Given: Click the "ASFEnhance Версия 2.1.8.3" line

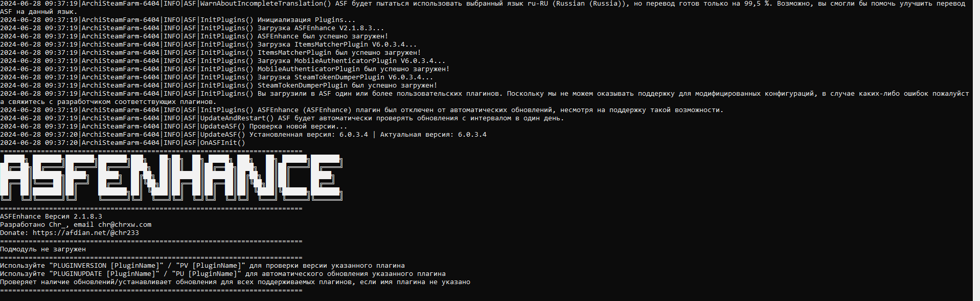Looking at the screenshot, I should (x=51, y=217).
